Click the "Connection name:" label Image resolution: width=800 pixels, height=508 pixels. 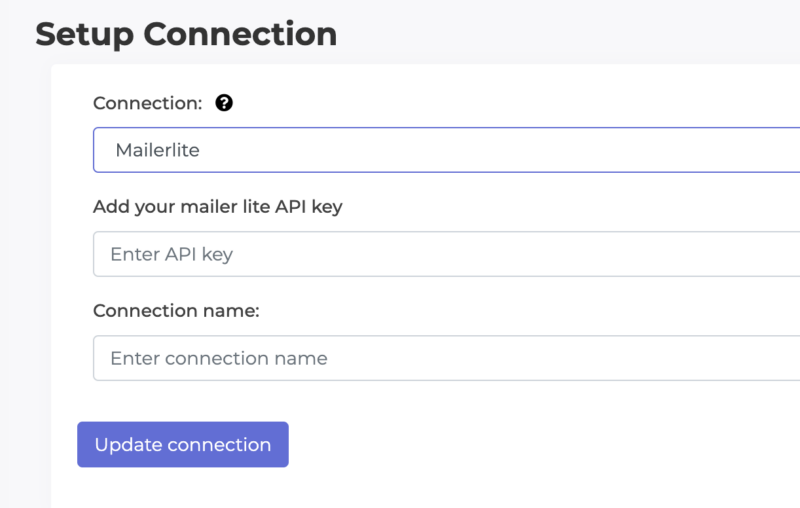click(176, 311)
